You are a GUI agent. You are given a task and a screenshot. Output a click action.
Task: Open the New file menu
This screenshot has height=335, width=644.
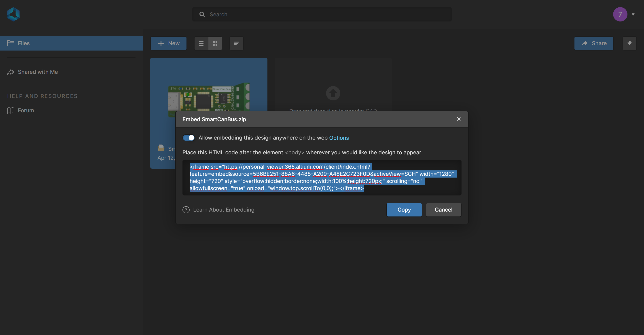(169, 44)
